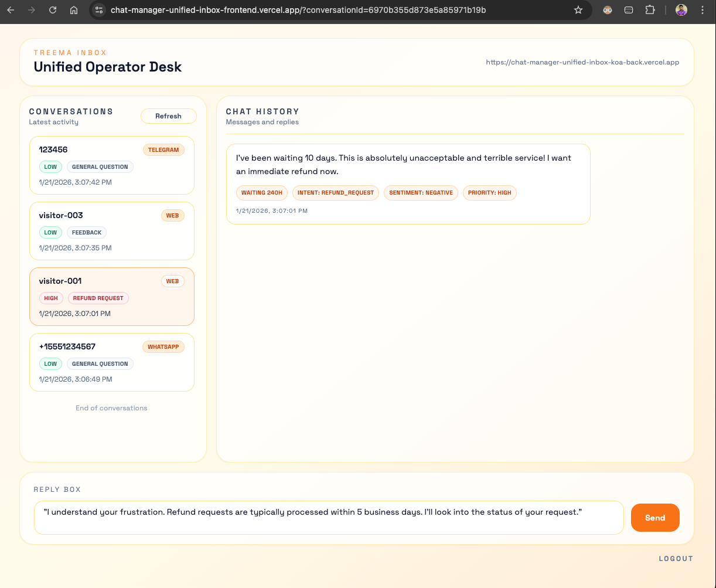The image size is (716, 588).
Task: Reload the page with the refresh icon
Action: (53, 10)
